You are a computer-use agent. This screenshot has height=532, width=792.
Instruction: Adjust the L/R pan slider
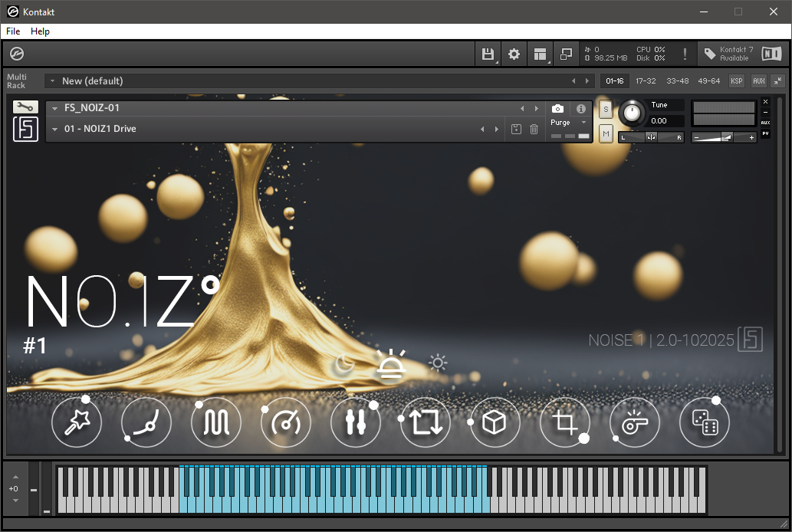coord(652,137)
